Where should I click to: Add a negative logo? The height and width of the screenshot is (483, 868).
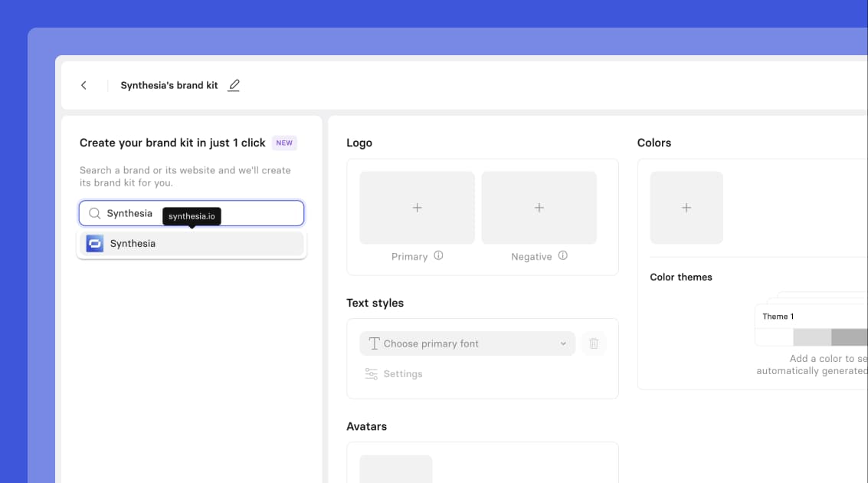coord(539,208)
